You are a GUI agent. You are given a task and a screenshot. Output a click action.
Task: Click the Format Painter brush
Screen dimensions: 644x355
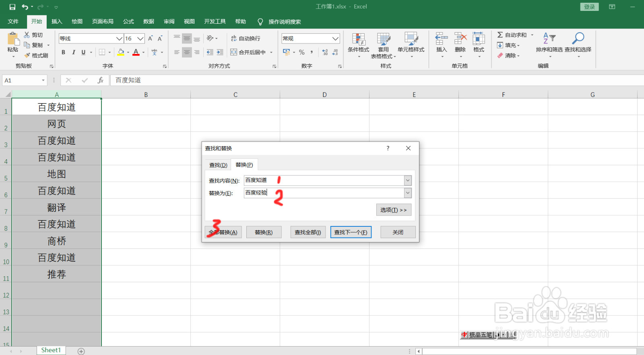click(27, 55)
